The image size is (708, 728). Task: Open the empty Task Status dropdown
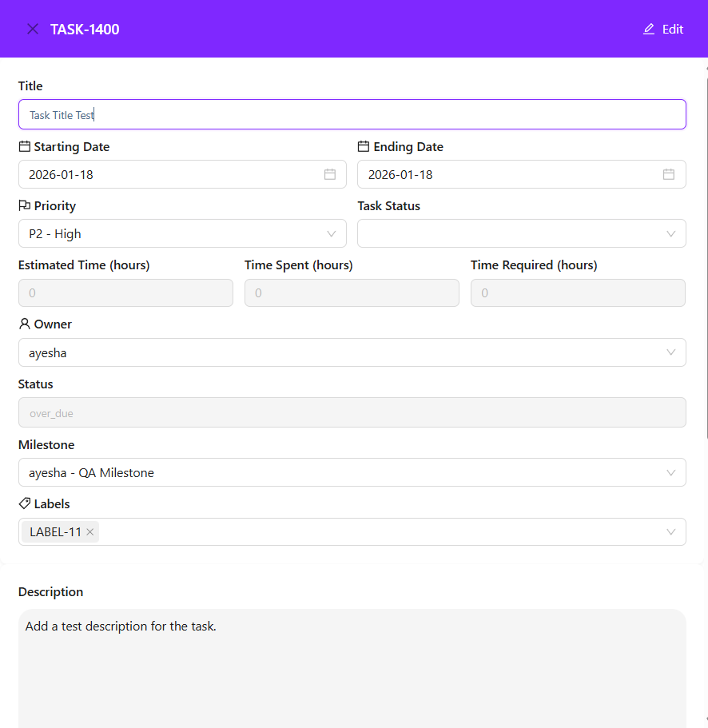click(521, 233)
